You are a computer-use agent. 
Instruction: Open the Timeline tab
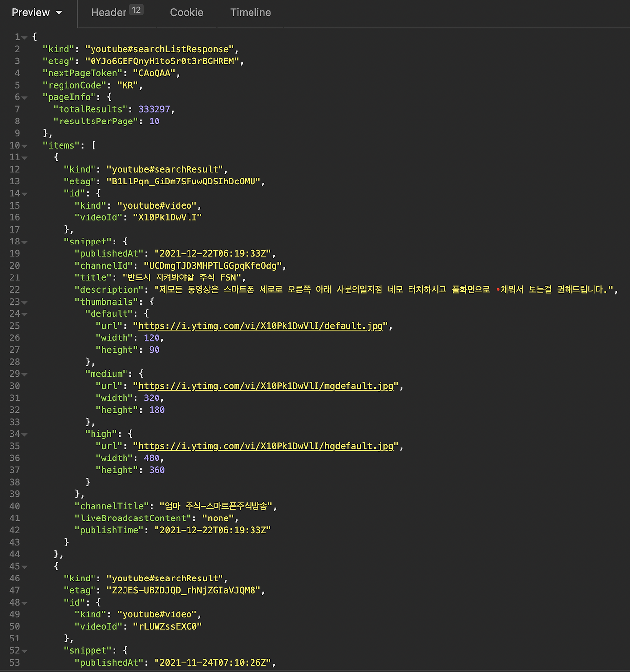251,13
